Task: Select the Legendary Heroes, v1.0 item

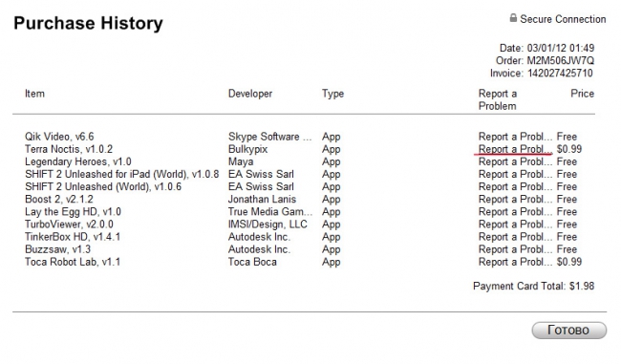Action: pos(78,162)
